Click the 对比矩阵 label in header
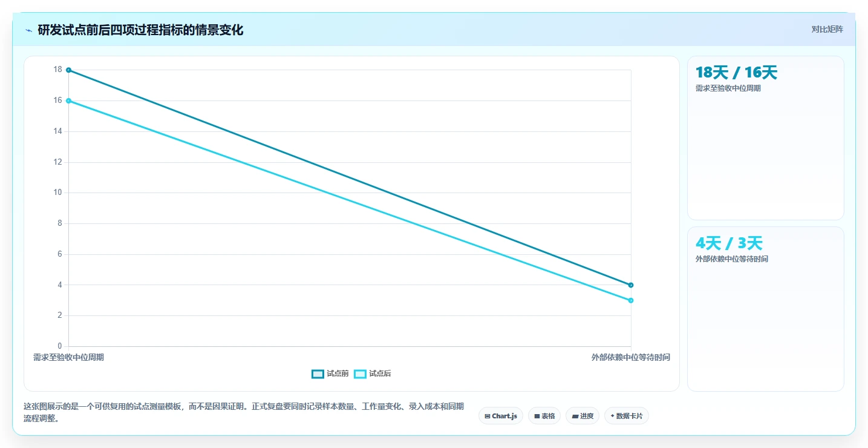Image resolution: width=868 pixels, height=448 pixels. [827, 30]
